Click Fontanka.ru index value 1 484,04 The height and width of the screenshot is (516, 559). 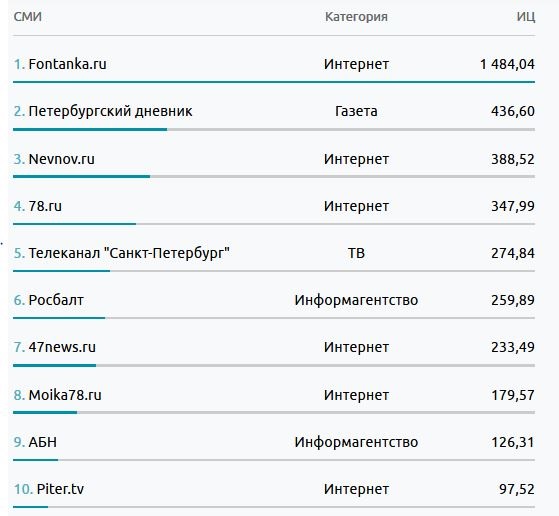point(507,65)
